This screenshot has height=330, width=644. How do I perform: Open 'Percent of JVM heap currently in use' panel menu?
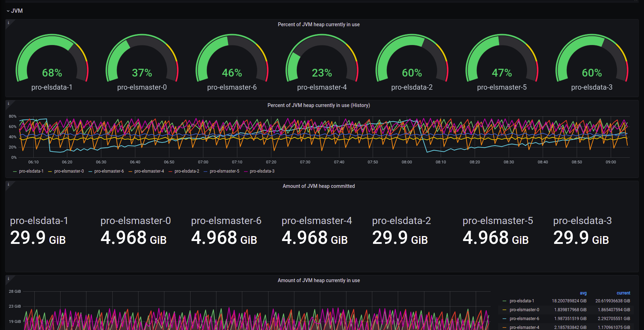click(x=318, y=24)
